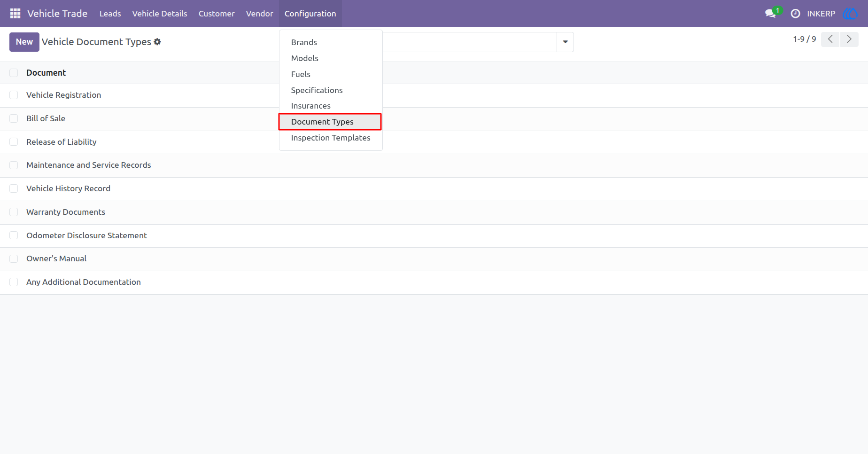This screenshot has height=454, width=868.
Task: Open the conversations chat icon
Action: 770,14
